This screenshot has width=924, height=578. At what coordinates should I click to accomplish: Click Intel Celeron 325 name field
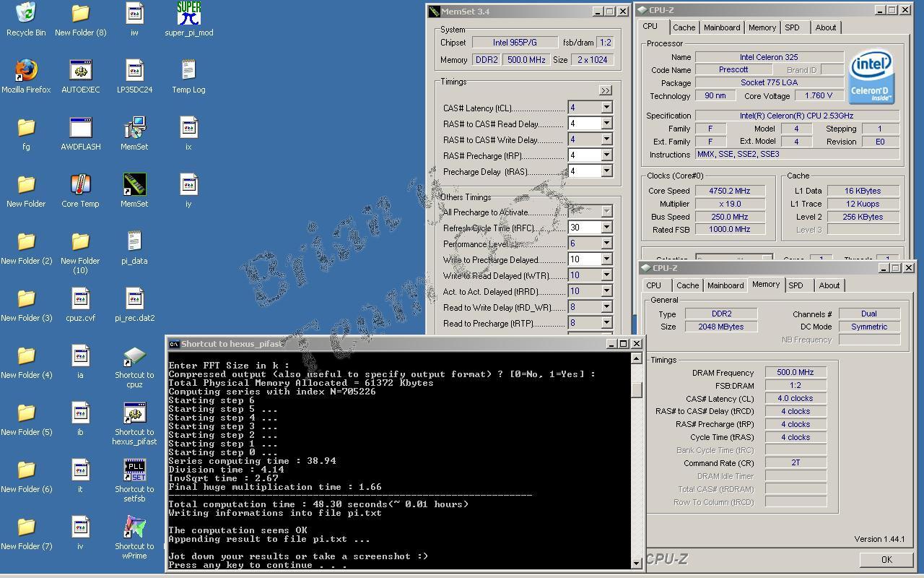(x=769, y=57)
